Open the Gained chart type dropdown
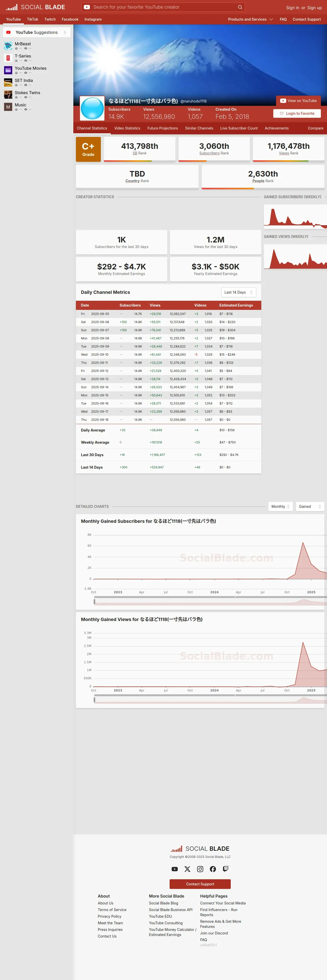Image resolution: width=327 pixels, height=980 pixels. 310,506
